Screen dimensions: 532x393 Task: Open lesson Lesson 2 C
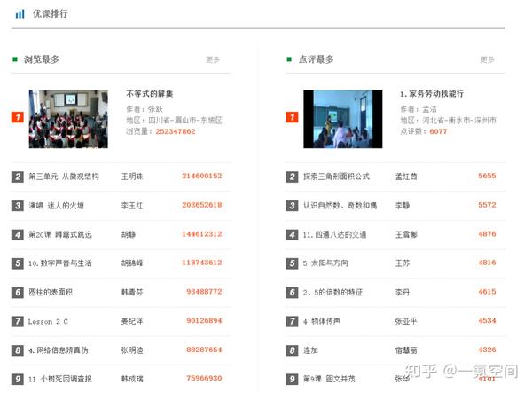pos(48,322)
